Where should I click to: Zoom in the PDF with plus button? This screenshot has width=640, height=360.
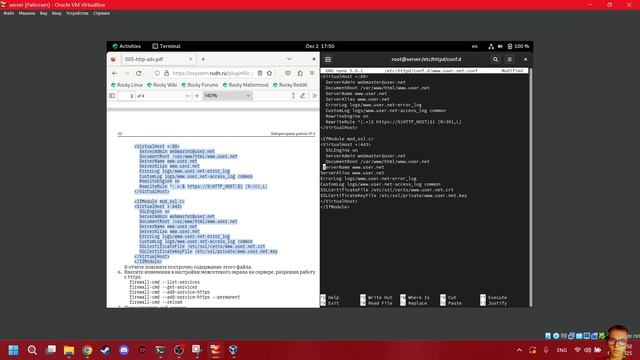197,96
